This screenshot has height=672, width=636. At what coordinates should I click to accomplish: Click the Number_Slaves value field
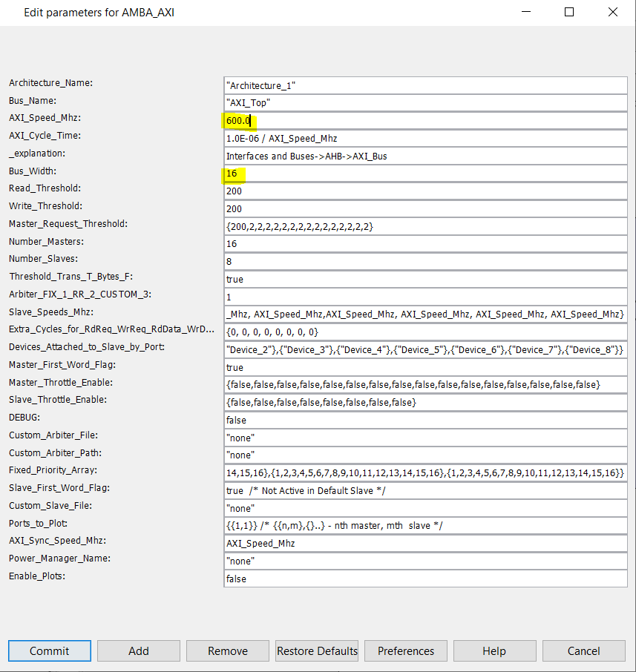[425, 261]
